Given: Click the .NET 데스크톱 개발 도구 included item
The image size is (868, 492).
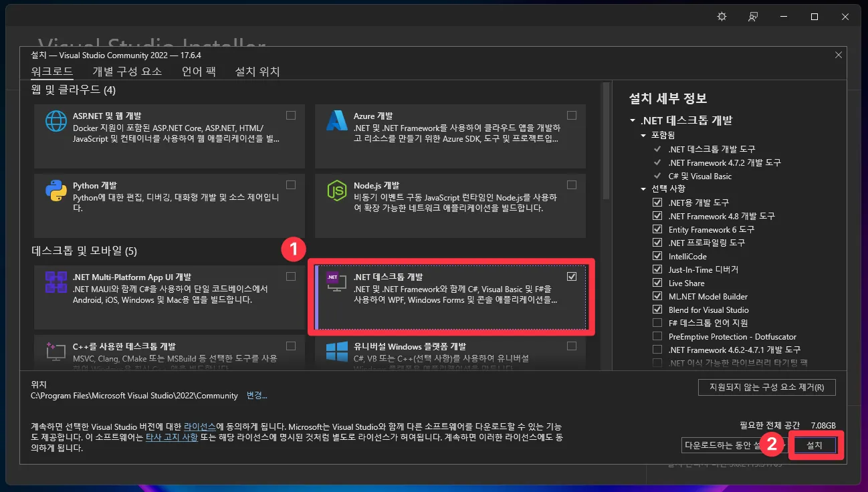Looking at the screenshot, I should click(712, 149).
